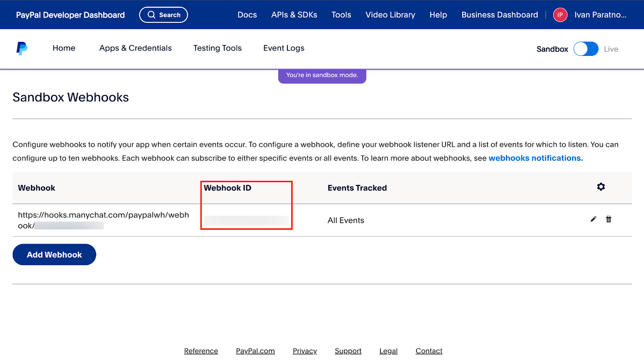Go to the Event Logs tab
This screenshot has width=644, height=363.
pos(284,48)
